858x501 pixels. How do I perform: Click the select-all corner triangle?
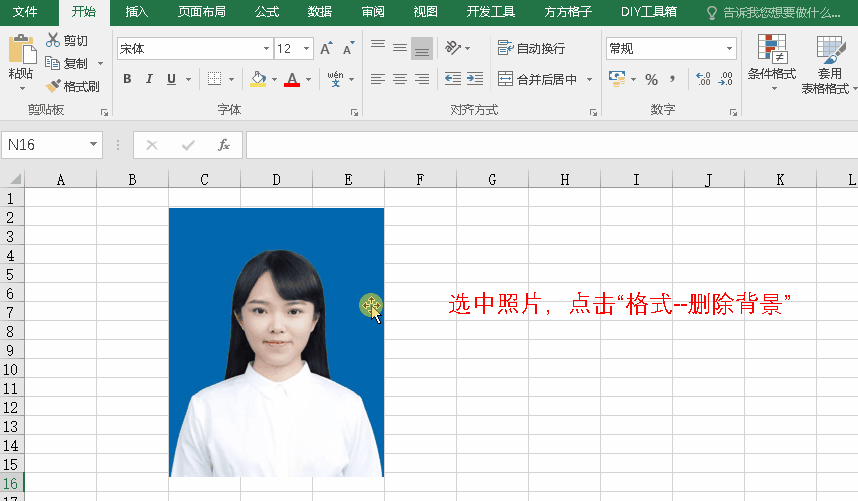pos(14,179)
